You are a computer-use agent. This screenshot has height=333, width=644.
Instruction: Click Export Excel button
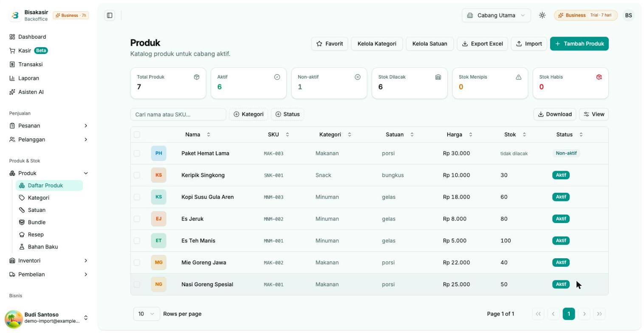pos(482,44)
